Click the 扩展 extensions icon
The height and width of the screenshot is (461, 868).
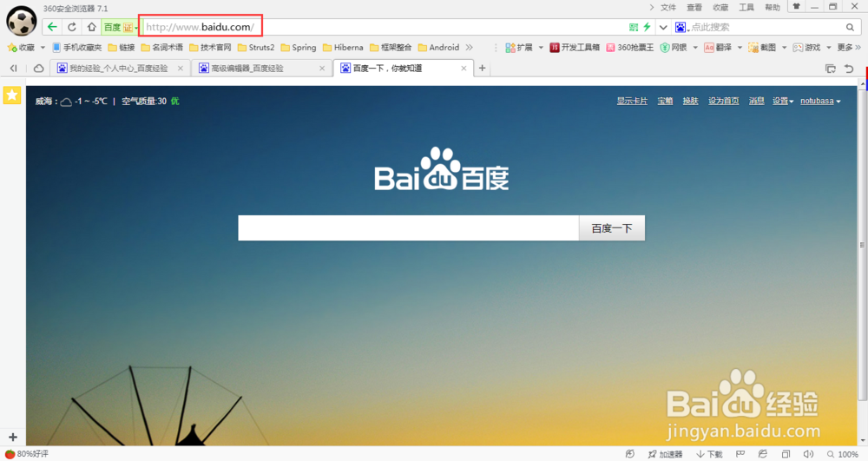coord(510,48)
